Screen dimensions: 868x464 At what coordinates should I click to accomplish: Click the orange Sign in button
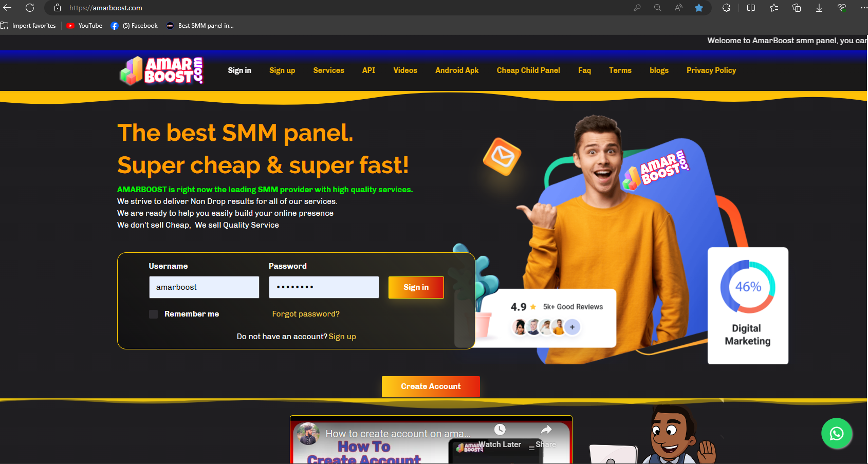point(416,287)
